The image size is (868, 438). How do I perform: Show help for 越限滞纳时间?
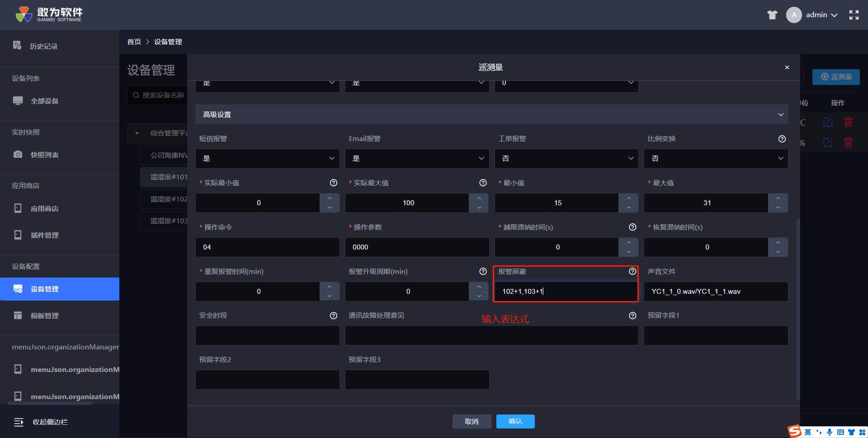pos(632,227)
